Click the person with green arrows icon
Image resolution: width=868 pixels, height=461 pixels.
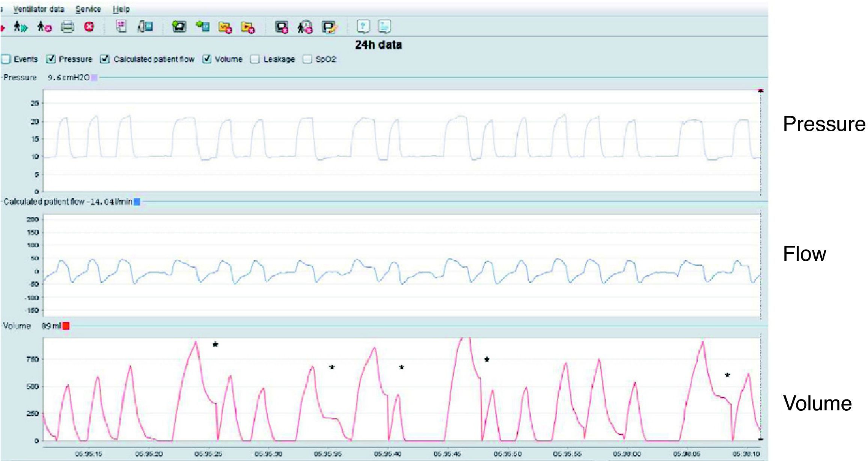click(x=21, y=27)
